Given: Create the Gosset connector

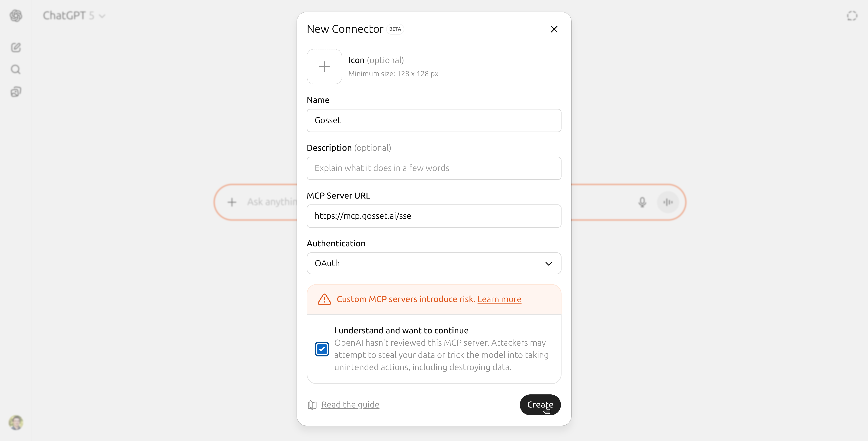Looking at the screenshot, I should 540,405.
